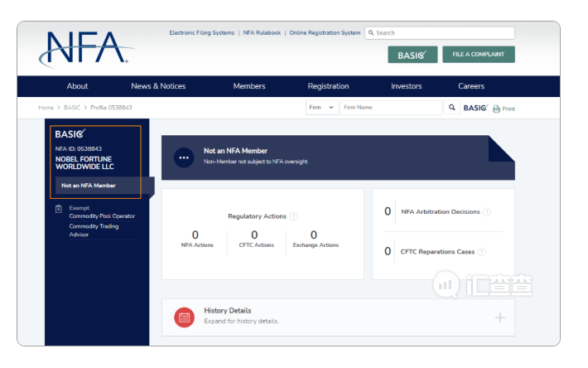Open the NFA Rulebook link
This screenshot has width=588, height=368.
click(262, 33)
